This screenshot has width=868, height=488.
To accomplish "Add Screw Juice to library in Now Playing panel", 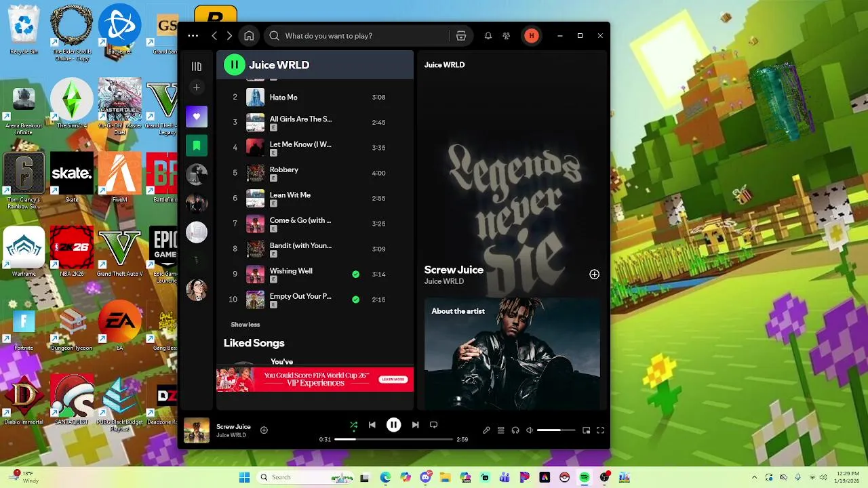I will [594, 274].
